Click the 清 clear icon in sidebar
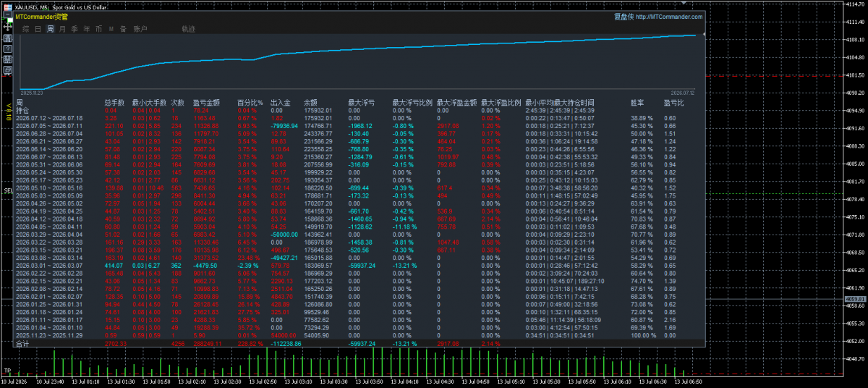Image resolution: width=868 pixels, height=388 pixels. pyautogui.click(x=8, y=38)
